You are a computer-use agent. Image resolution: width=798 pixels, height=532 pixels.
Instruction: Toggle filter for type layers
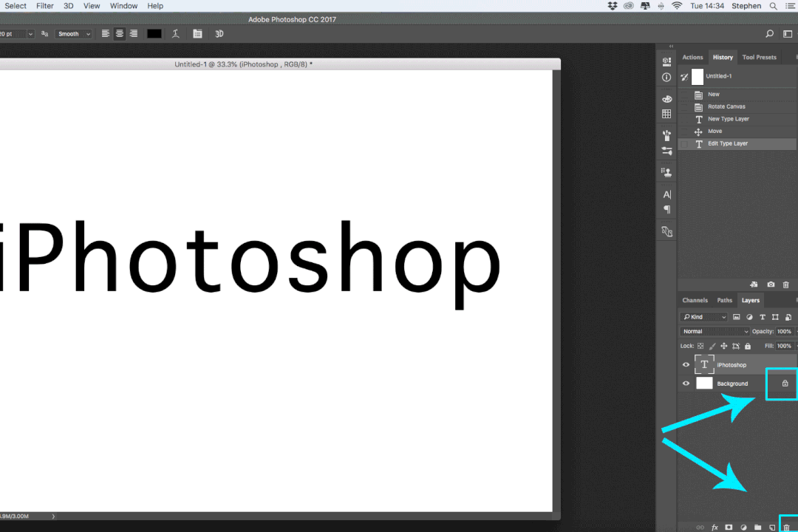click(763, 317)
